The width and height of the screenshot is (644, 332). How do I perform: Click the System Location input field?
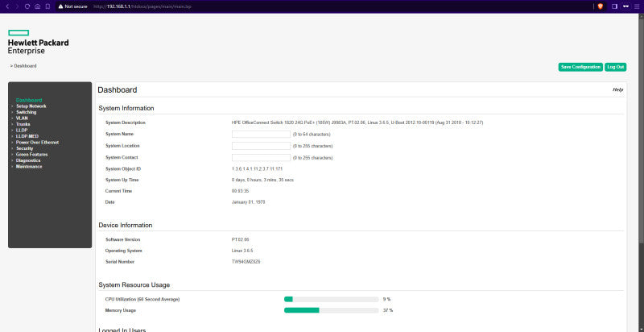point(261,146)
